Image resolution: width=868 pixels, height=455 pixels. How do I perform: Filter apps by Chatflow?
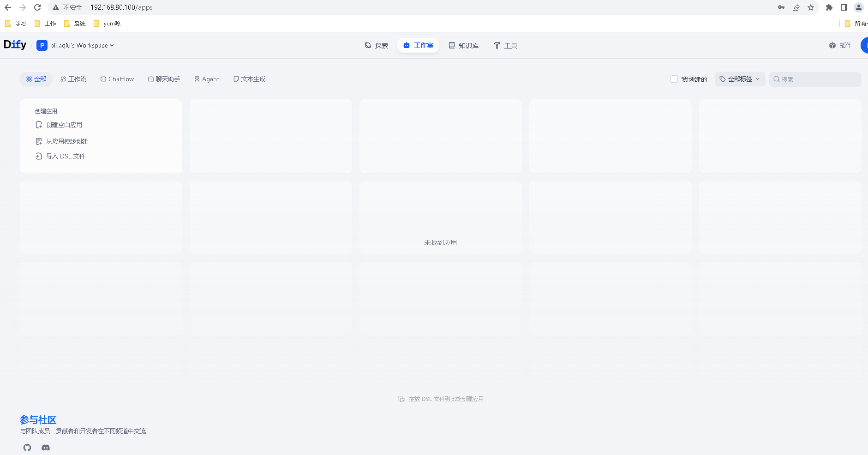117,79
